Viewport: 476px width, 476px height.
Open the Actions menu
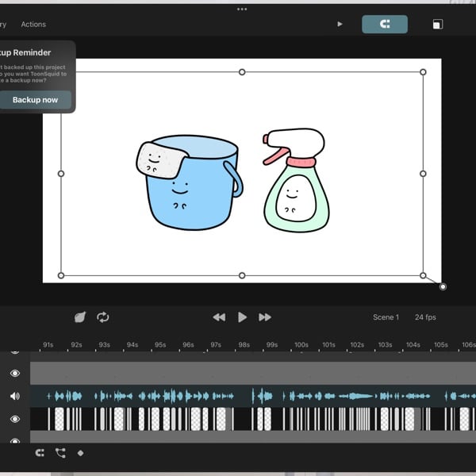(x=33, y=25)
